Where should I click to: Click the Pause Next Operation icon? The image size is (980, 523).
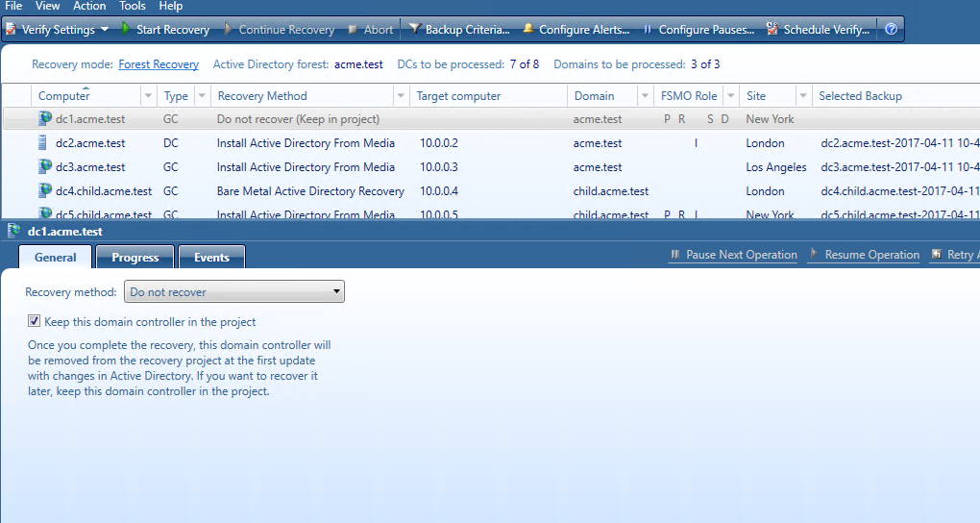pyautogui.click(x=675, y=254)
